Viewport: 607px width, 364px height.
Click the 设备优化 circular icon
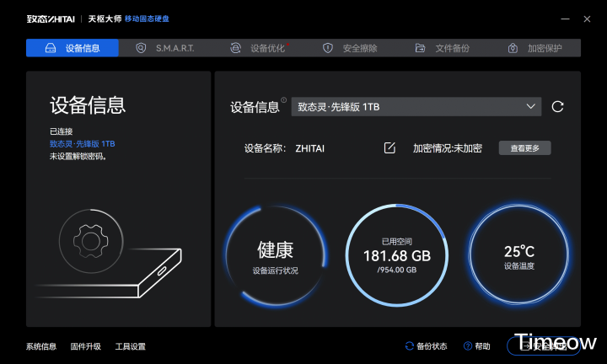pos(235,48)
